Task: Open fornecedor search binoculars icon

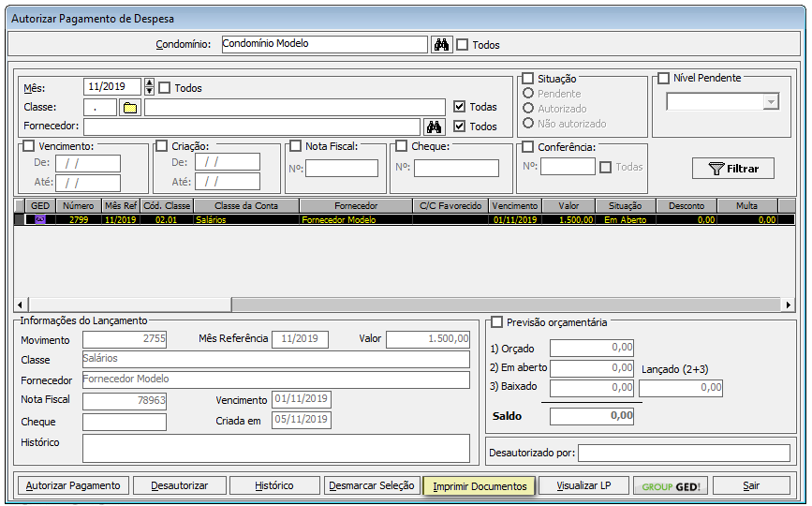Action: 434,126
